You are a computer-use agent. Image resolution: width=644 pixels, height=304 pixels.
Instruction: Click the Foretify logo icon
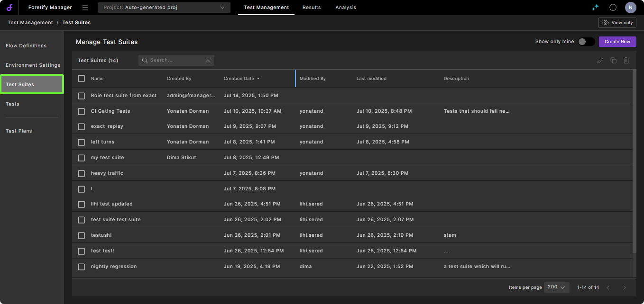(x=9, y=8)
